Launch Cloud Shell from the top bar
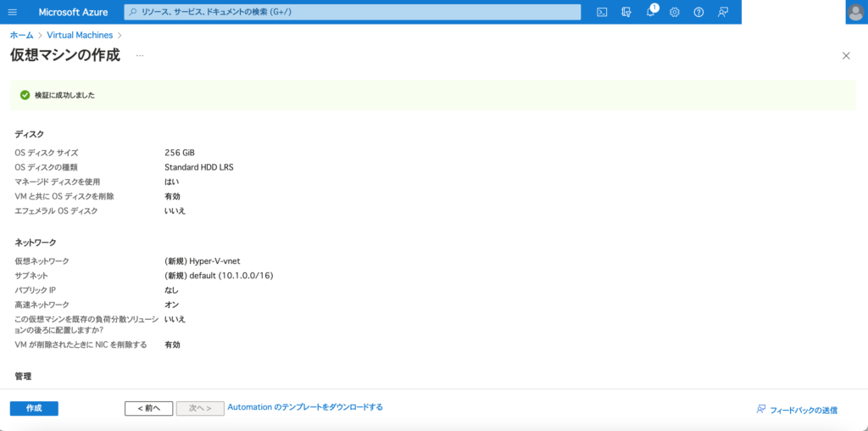The width and height of the screenshot is (868, 431). tap(602, 12)
